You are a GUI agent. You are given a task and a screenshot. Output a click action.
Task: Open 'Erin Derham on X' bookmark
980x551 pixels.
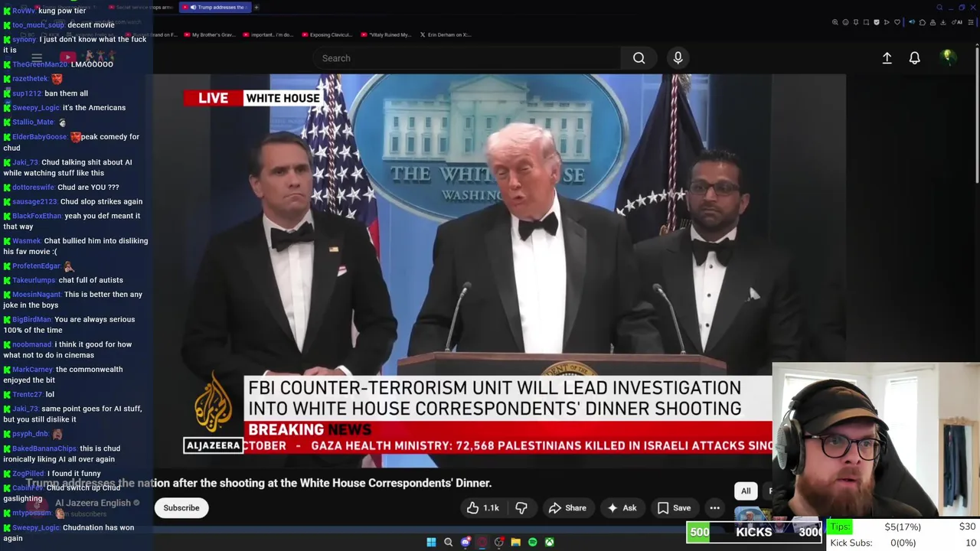(446, 34)
